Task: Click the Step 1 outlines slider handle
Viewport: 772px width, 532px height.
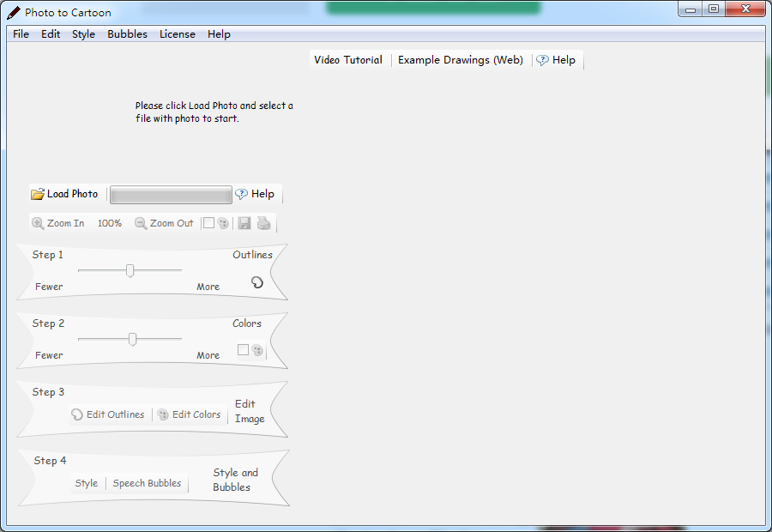Action: click(x=130, y=270)
